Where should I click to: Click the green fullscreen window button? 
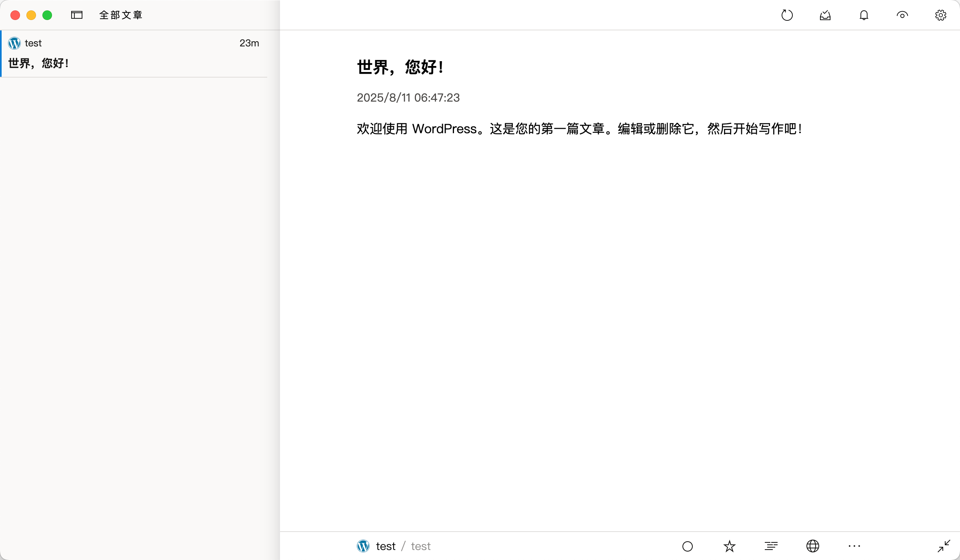tap(47, 15)
